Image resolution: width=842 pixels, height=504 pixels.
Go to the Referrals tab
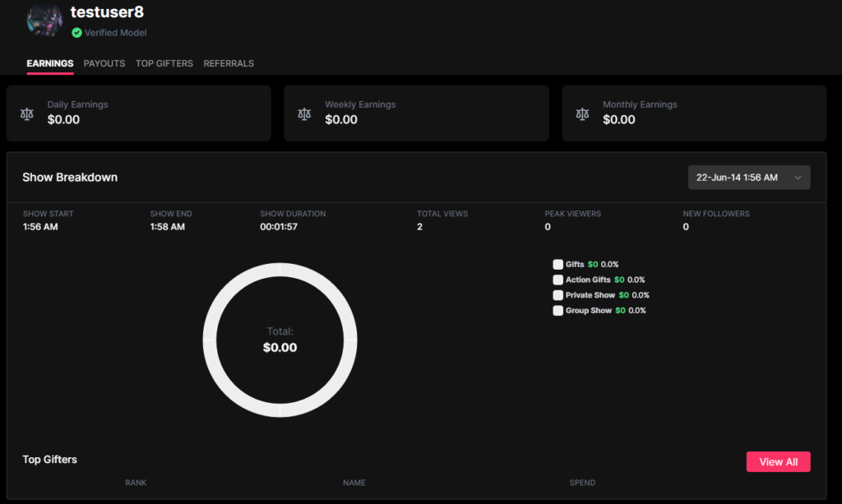(229, 63)
